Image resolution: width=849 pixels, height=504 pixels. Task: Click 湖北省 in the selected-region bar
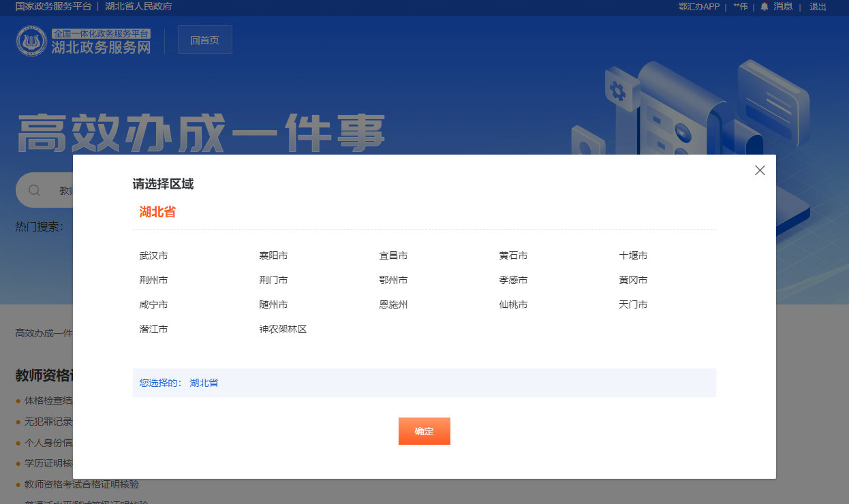204,383
